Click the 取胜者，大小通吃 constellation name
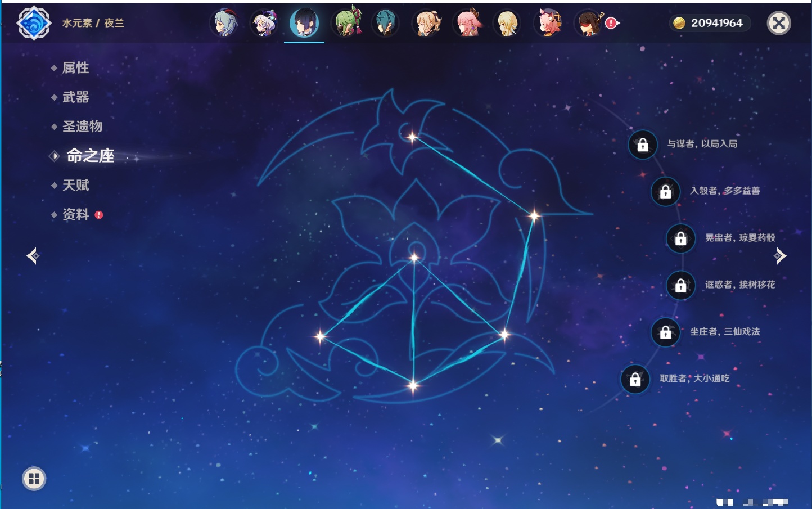812x509 pixels. (x=694, y=379)
